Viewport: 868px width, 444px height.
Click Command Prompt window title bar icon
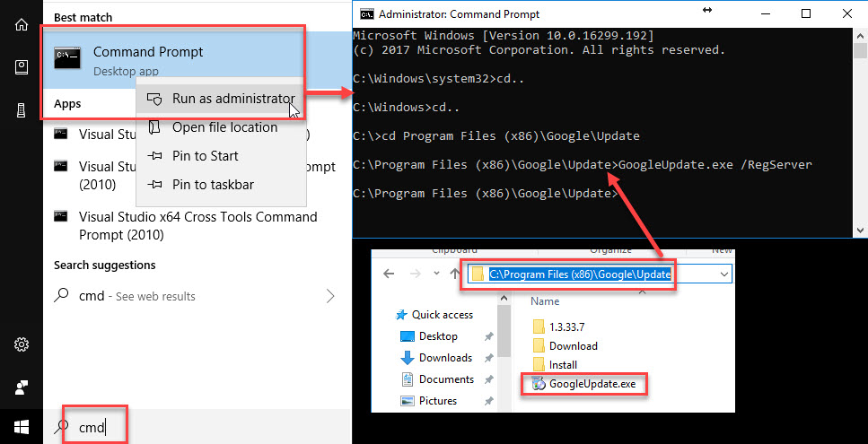click(366, 13)
